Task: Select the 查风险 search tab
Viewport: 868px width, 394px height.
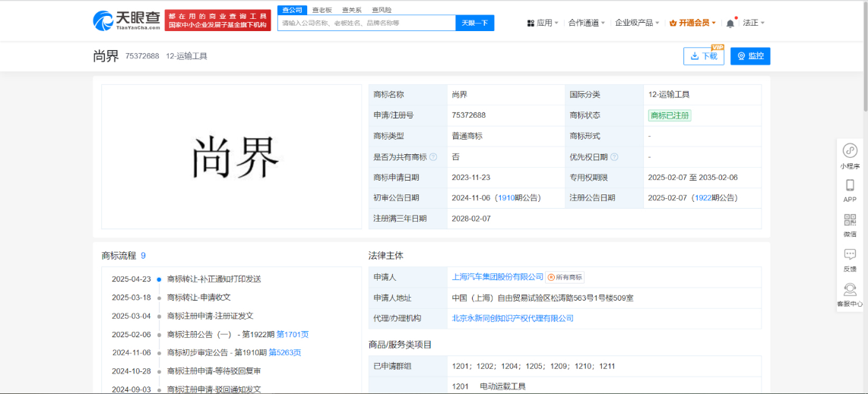Action: [382, 10]
